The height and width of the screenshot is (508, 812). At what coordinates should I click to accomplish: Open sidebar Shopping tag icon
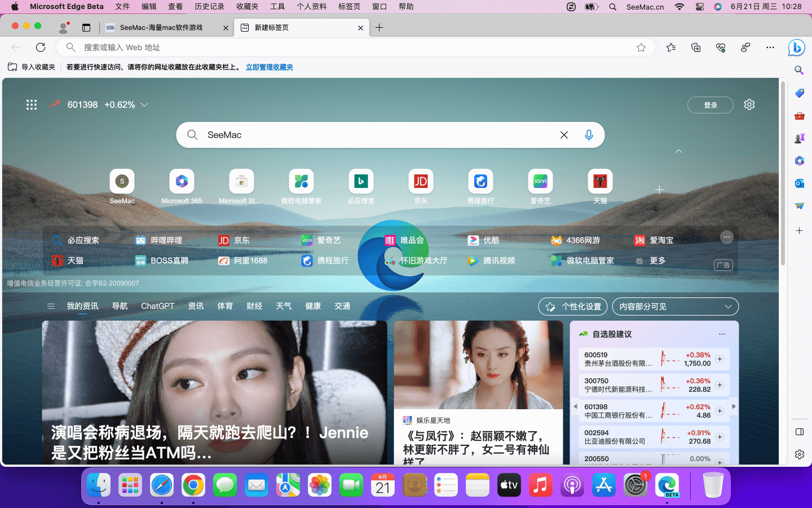coord(799,93)
